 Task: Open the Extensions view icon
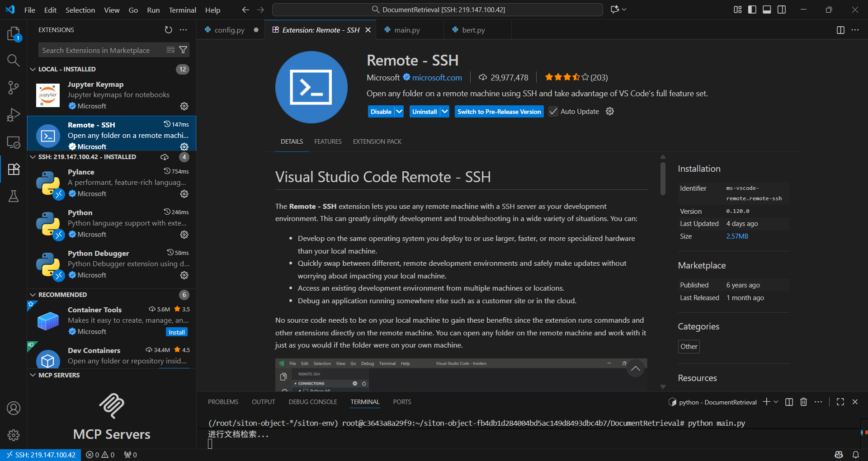pos(14,169)
